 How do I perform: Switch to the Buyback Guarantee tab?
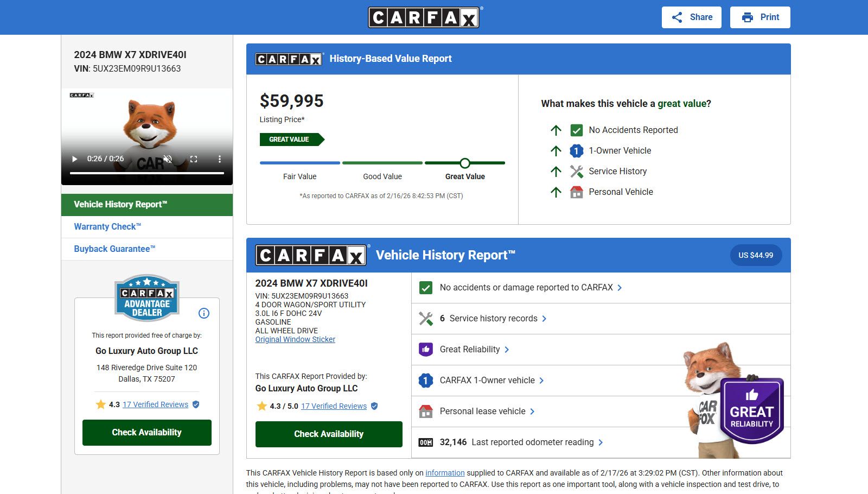click(x=114, y=249)
